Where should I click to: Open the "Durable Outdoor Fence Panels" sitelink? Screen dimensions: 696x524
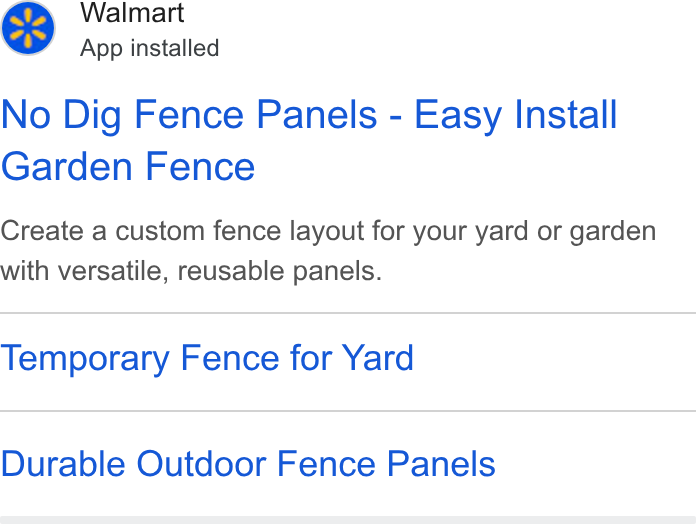[x=248, y=464]
